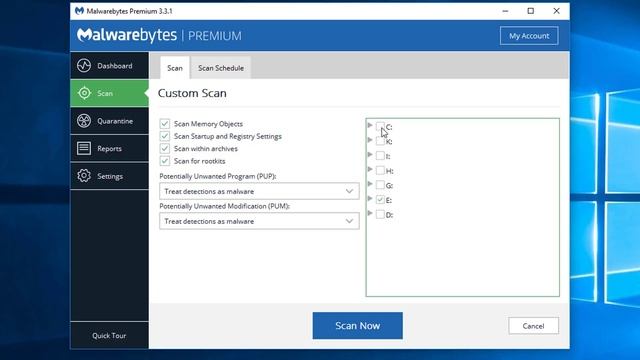
Task: Check the I: drive checkbox
Action: (380, 156)
